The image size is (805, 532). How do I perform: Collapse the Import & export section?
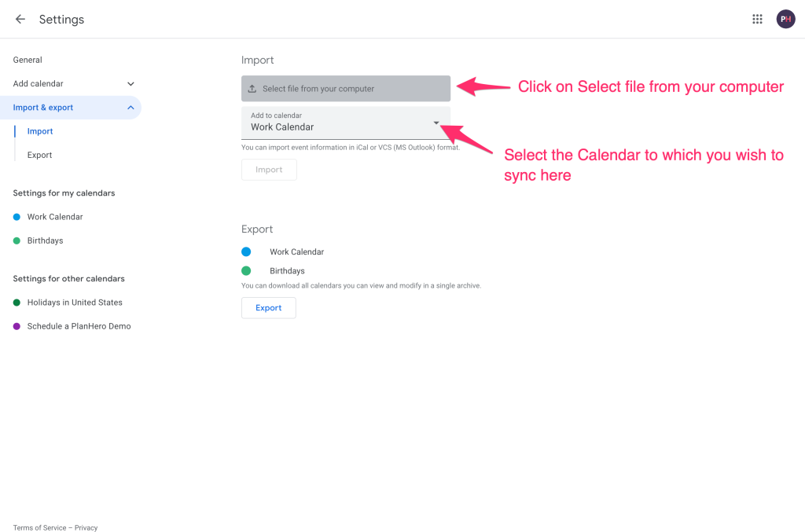point(72,107)
